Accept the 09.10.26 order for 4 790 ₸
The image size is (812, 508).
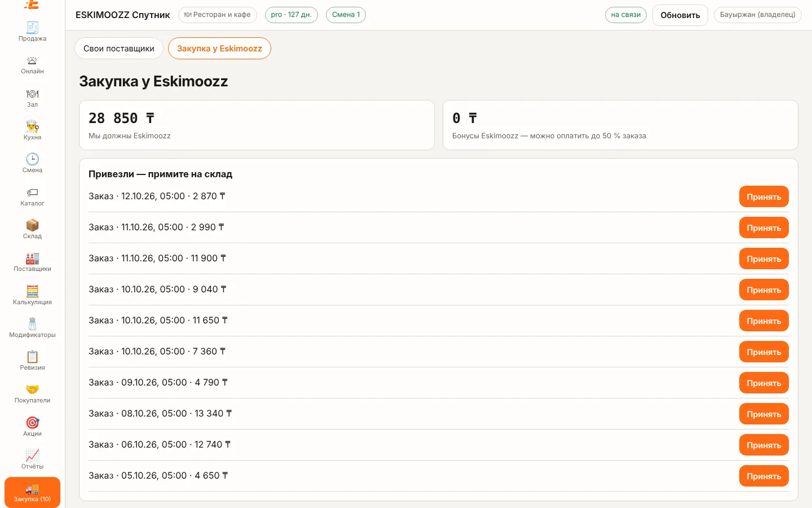click(x=764, y=383)
